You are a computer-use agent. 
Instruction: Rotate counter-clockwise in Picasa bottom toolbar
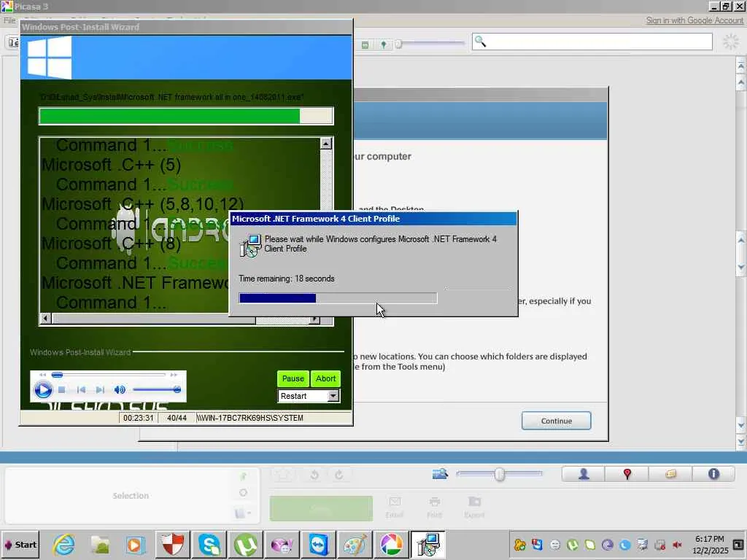314,475
